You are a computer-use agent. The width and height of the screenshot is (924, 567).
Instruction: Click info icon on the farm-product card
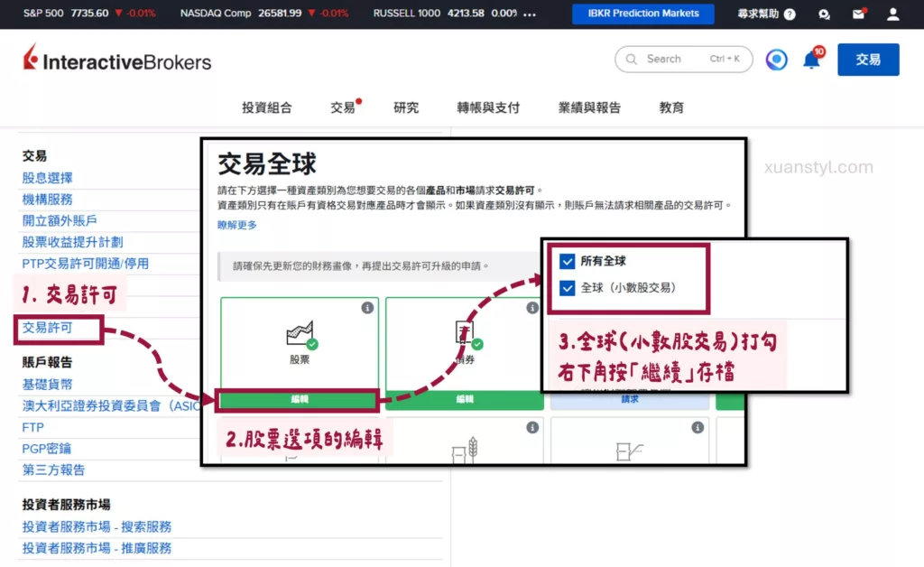(x=532, y=427)
